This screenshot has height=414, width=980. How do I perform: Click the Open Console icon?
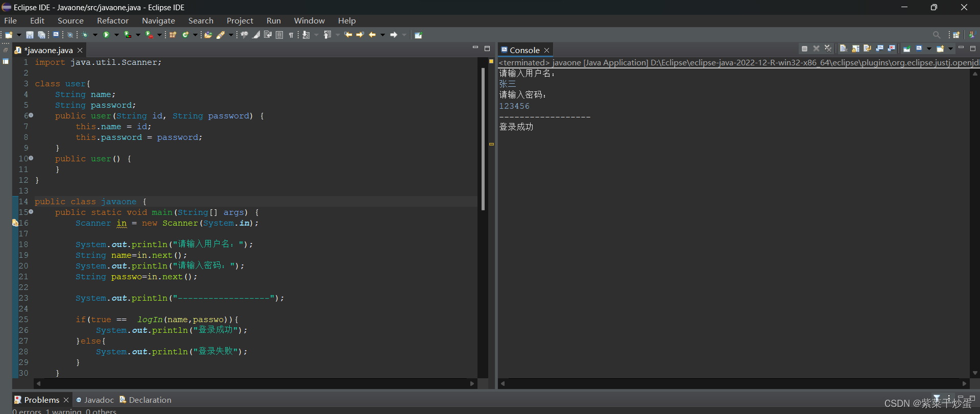tap(940, 48)
